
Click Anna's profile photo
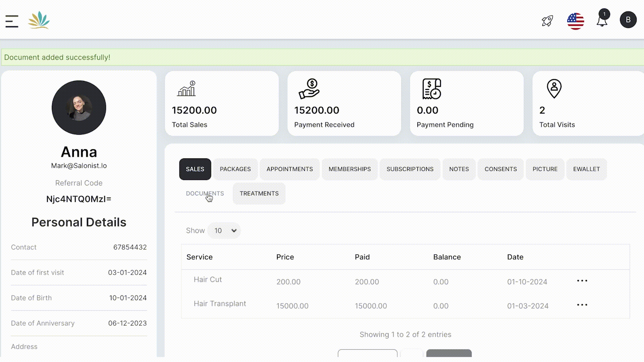click(79, 107)
